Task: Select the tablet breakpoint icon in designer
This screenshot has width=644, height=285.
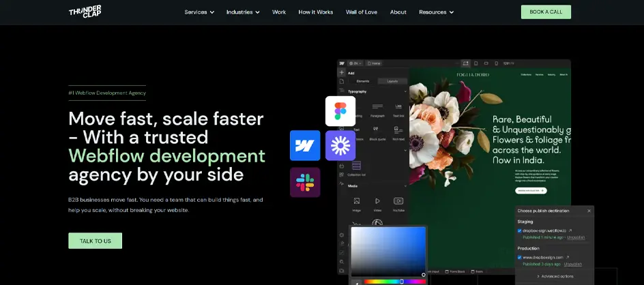Action: coord(475,63)
